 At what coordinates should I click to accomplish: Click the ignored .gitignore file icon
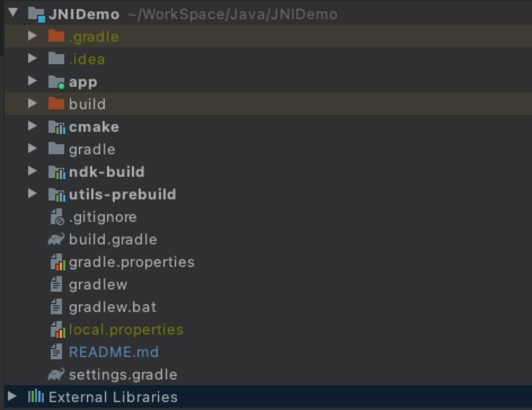pyautogui.click(x=55, y=216)
